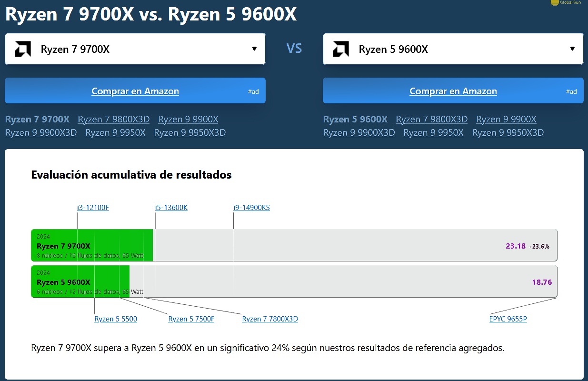Open the i9-14900KS reference link
Viewport: 588px width, 381px height.
[252, 207]
